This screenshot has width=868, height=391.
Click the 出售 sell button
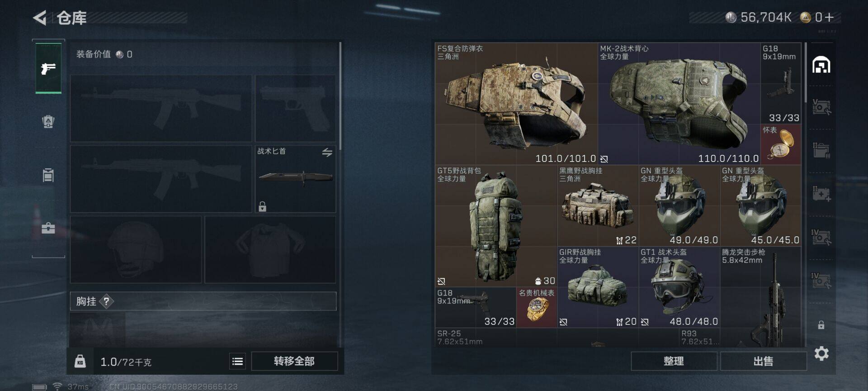763,361
